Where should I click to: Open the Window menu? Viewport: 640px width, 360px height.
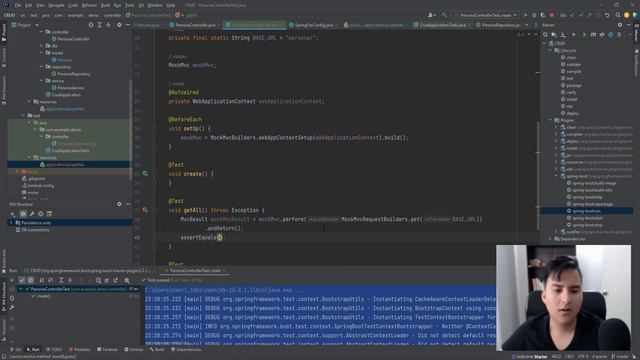(155, 5)
